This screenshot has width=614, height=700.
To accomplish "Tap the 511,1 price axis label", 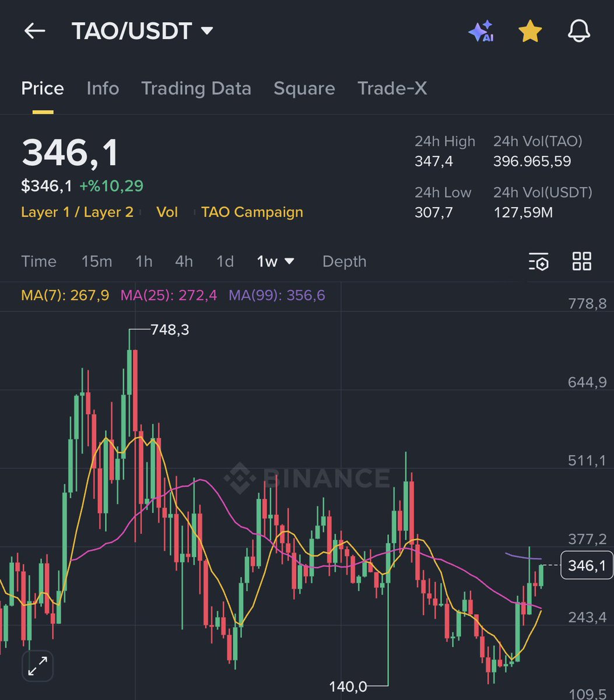I will point(587,461).
